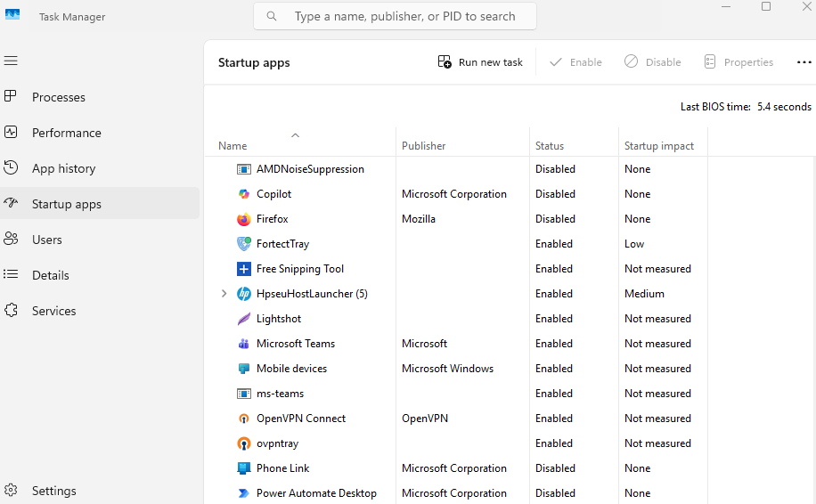Screen dimensions: 816x504
Task: Click the Phone Link icon
Action: (243, 468)
